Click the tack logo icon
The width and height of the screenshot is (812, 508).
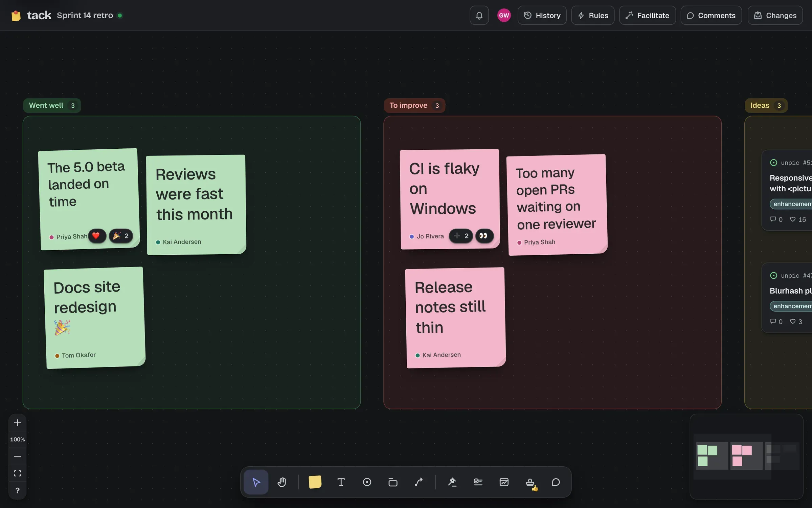tap(16, 15)
